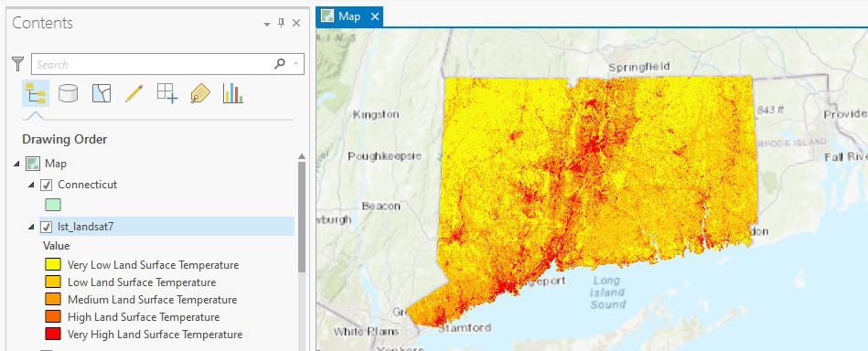This screenshot has width=868, height=351.
Task: Collapse the Connecticut layer legend
Action: point(31,185)
